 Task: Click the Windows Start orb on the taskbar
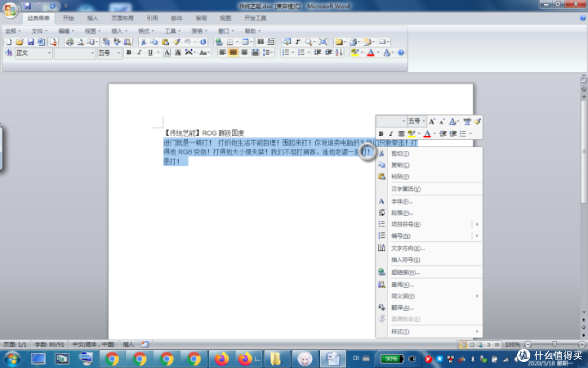[x=11, y=359]
